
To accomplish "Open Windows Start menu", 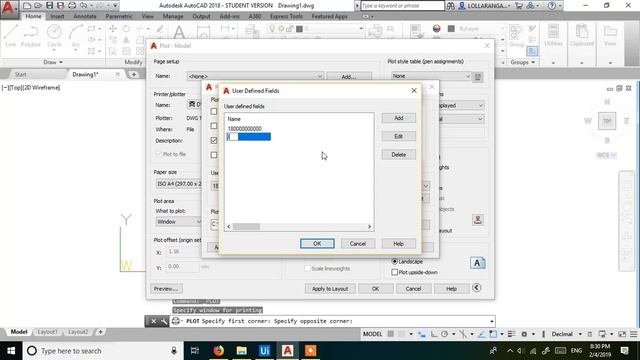I will pyautogui.click(x=11, y=351).
